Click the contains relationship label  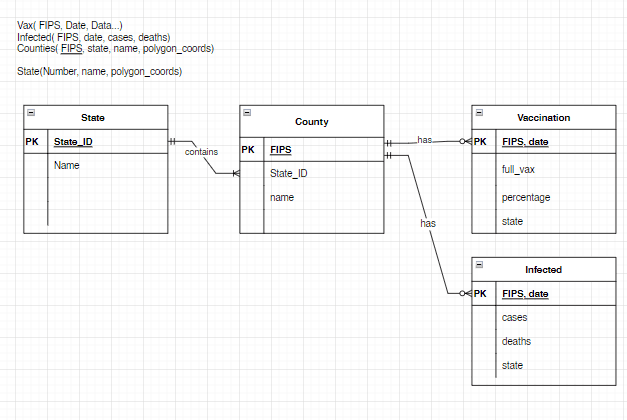(x=201, y=152)
